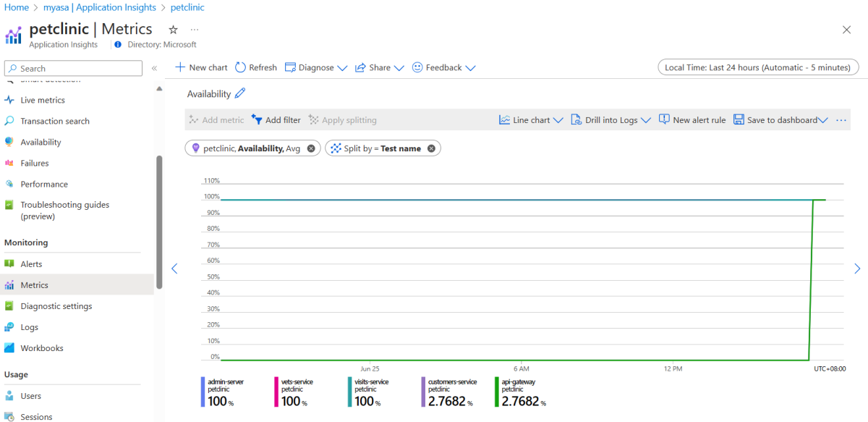The width and height of the screenshot is (868, 422).
Task: Click the pencil icon to rename the Availability chart
Action: pyautogui.click(x=241, y=93)
